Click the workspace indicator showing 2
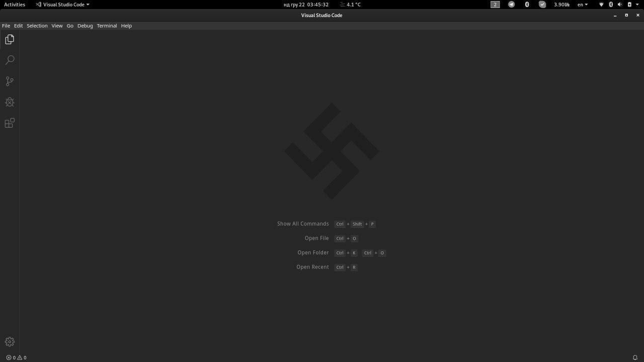 coord(495,5)
